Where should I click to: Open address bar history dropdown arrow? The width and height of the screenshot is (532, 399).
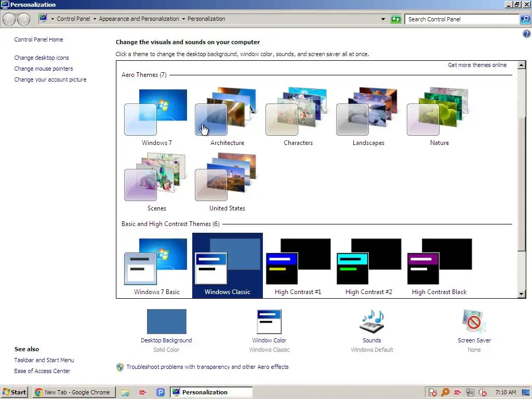(x=383, y=19)
